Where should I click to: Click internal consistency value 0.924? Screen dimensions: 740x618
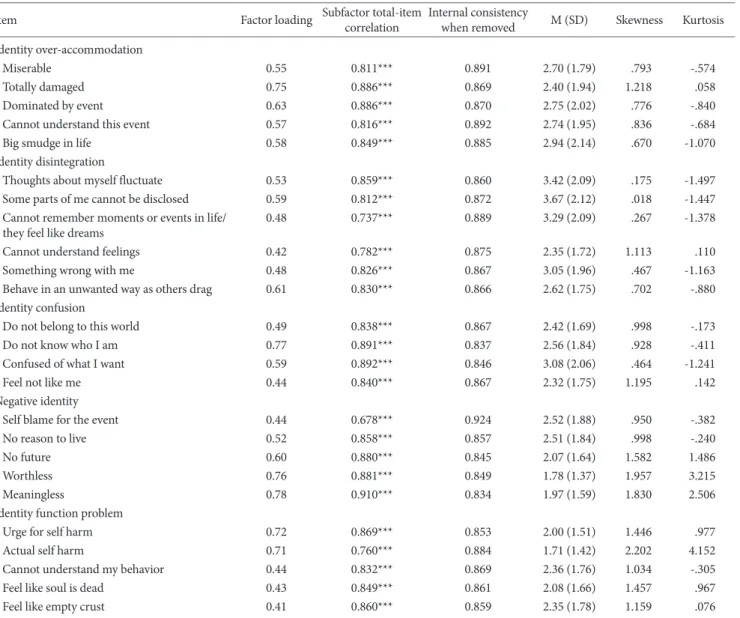point(478,420)
